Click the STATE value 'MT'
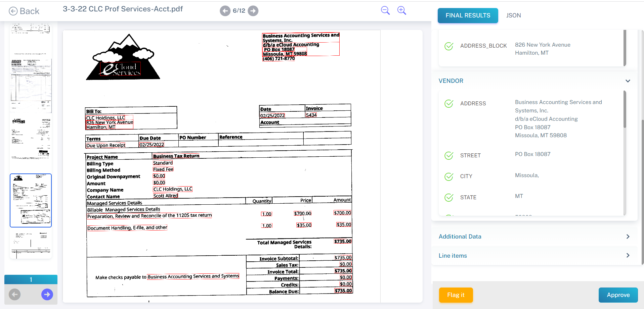Viewport: 644px width, 309px height. pos(519,196)
